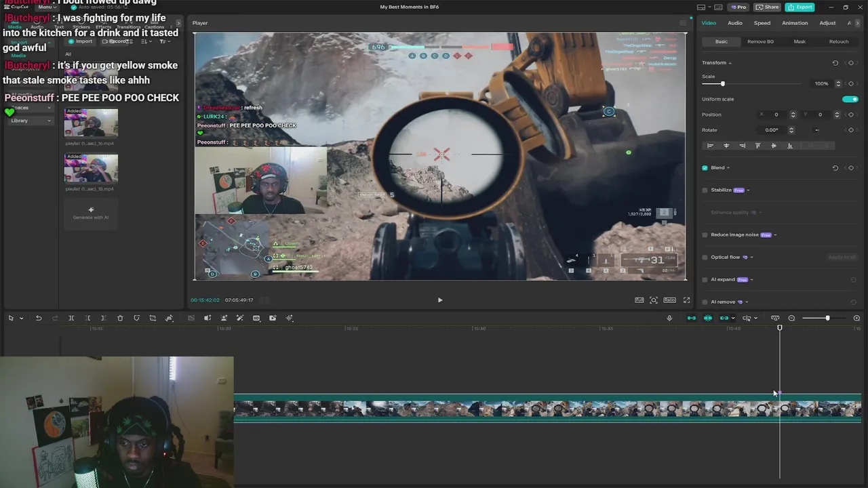Toggle auto snapping on the timeline

click(708, 318)
